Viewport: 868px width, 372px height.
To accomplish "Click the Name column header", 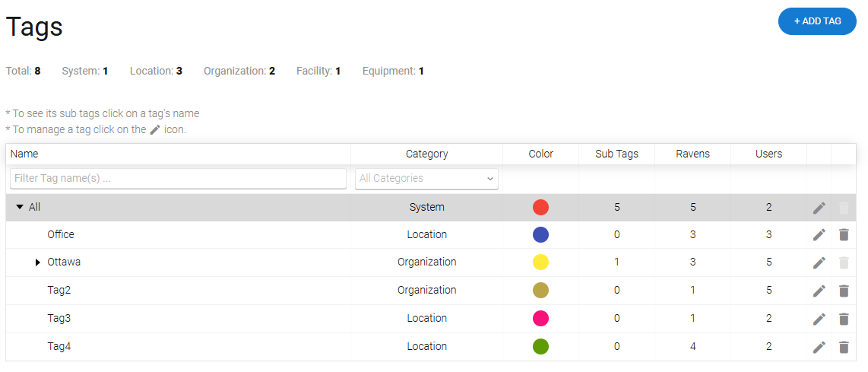I will pos(24,154).
